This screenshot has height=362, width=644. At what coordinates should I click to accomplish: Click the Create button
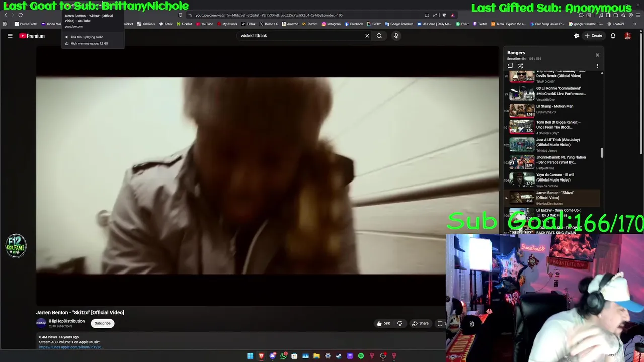(x=594, y=36)
